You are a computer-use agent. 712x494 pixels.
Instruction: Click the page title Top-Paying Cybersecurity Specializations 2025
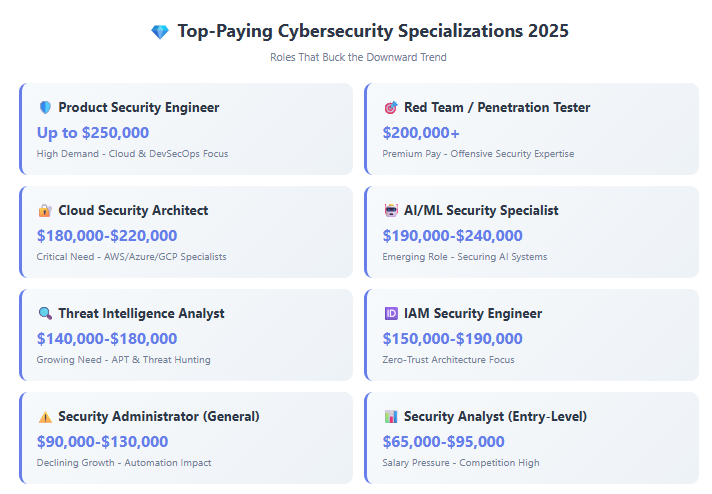pos(373,31)
